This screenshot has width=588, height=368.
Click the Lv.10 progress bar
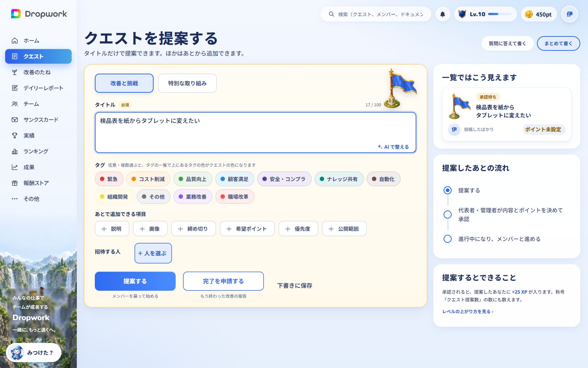[500, 14]
